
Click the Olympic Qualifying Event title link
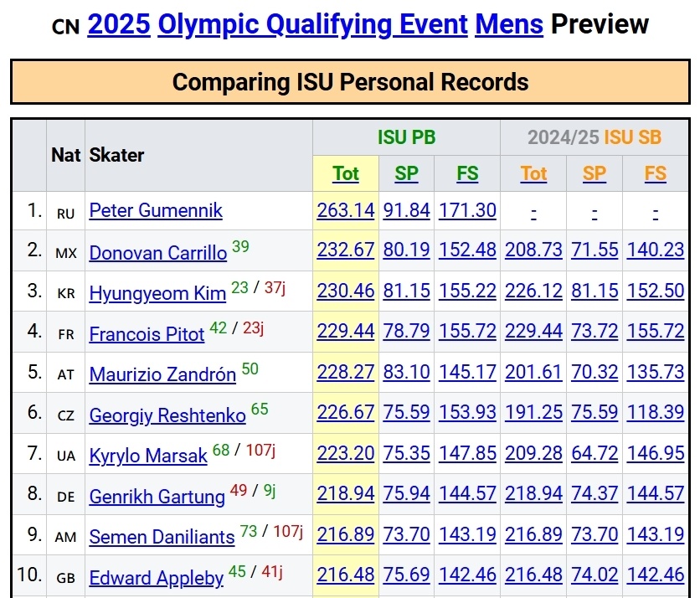[312, 25]
